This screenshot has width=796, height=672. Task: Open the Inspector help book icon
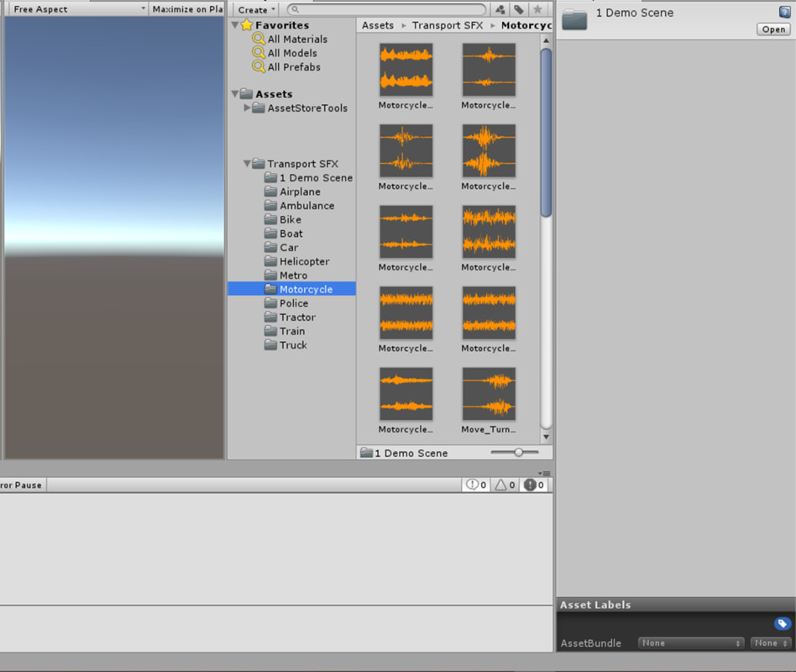785,13
